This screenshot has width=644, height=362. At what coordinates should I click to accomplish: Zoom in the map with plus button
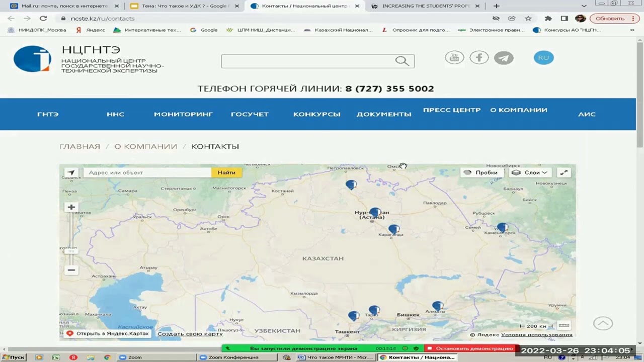[x=71, y=207]
